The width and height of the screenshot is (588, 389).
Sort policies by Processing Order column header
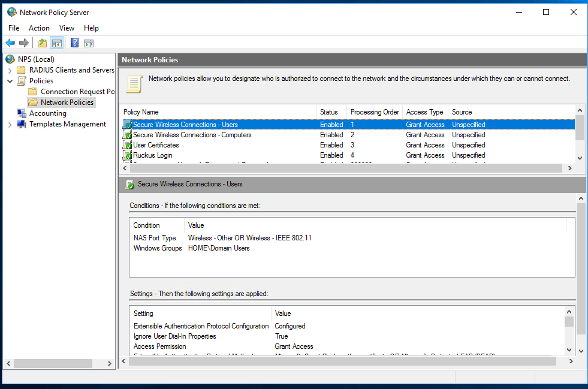pyautogui.click(x=375, y=112)
